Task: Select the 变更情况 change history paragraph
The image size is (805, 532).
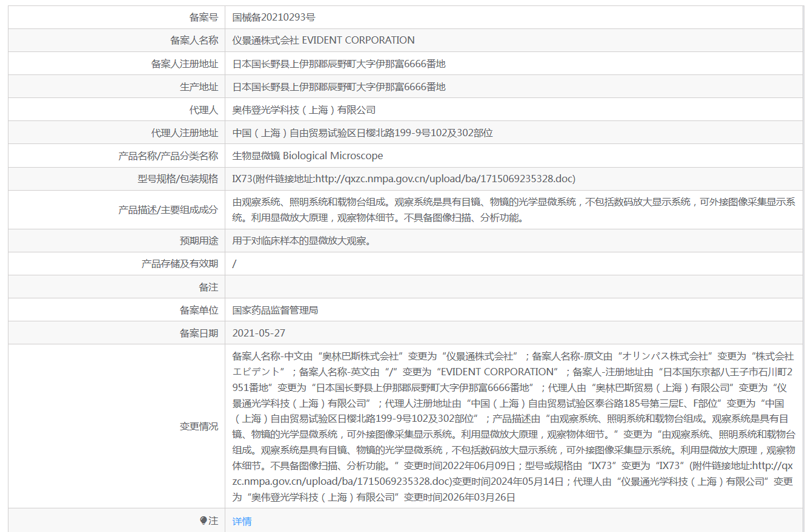Action: [514, 426]
